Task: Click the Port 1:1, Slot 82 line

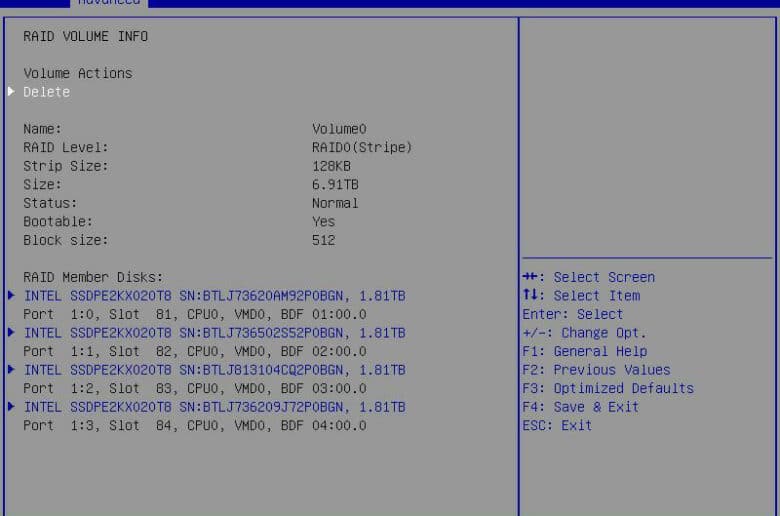Action: (x=195, y=351)
